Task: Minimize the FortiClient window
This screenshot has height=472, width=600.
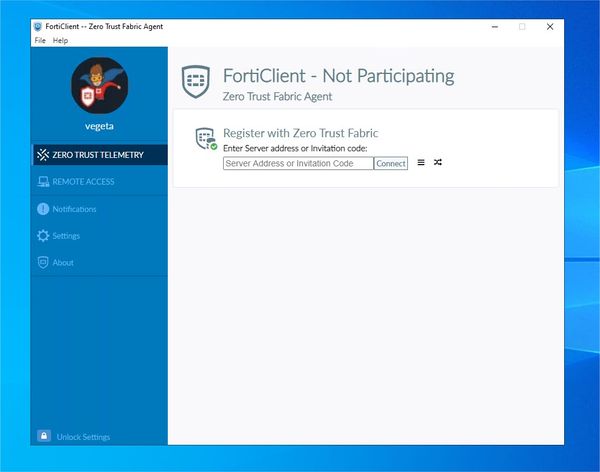Action: point(495,27)
